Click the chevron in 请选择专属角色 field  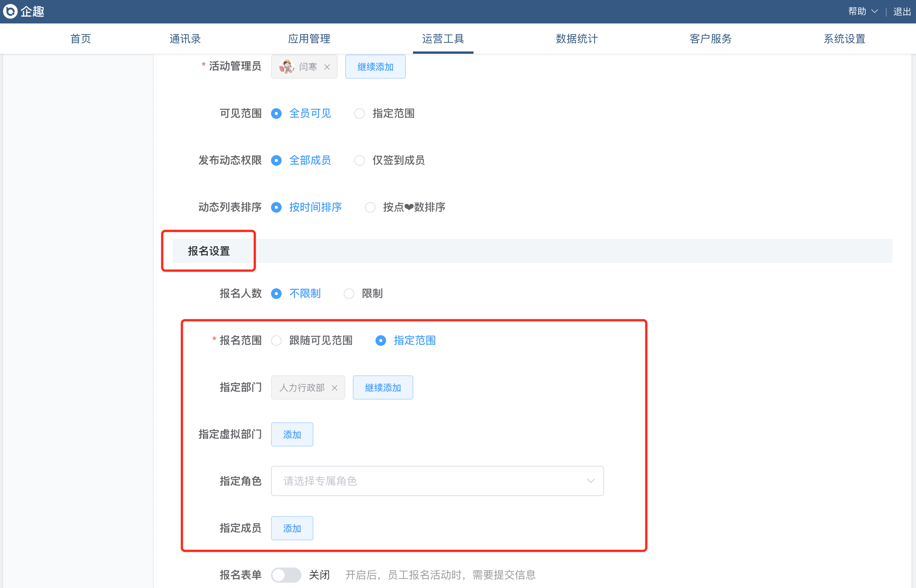(590, 481)
